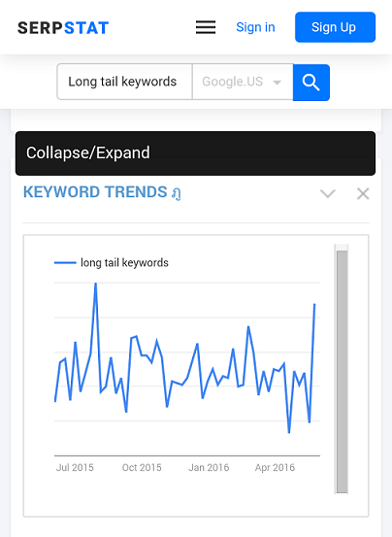Image resolution: width=392 pixels, height=537 pixels.
Task: Open the Google.US database dropdown
Action: click(x=243, y=82)
